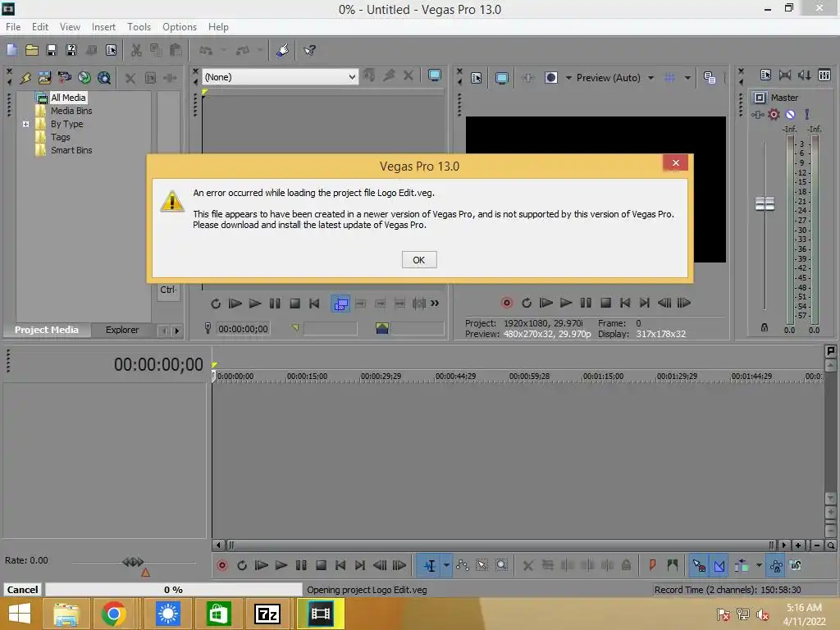Toggle Loop Playback in trimmer
The height and width of the screenshot is (630, 840).
(216, 304)
